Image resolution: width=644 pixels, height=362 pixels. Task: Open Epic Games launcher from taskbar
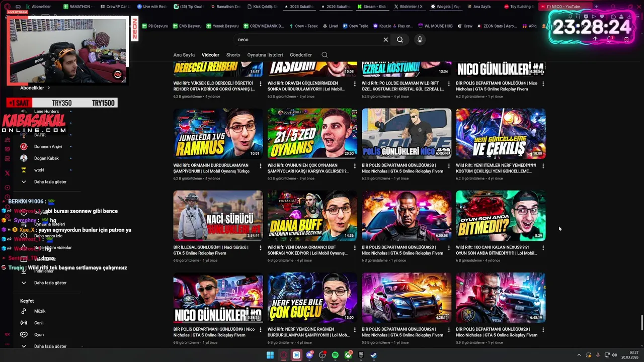click(x=361, y=355)
